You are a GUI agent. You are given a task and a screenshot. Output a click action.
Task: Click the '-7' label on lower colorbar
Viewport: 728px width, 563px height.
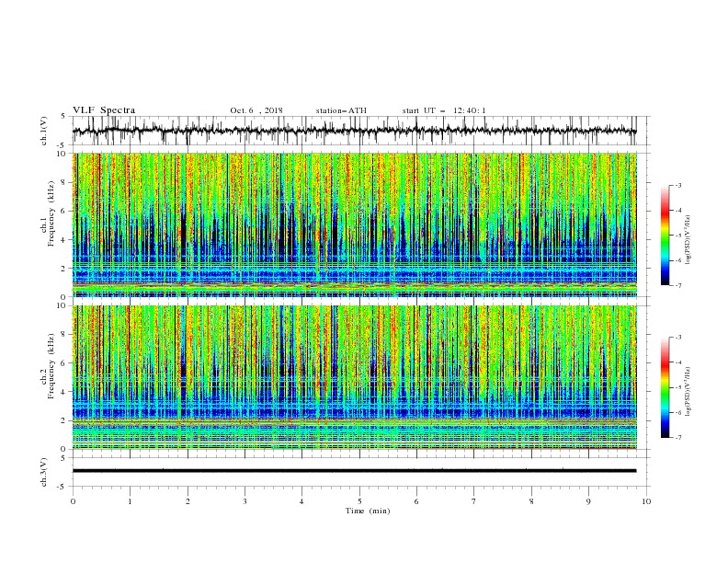(677, 437)
